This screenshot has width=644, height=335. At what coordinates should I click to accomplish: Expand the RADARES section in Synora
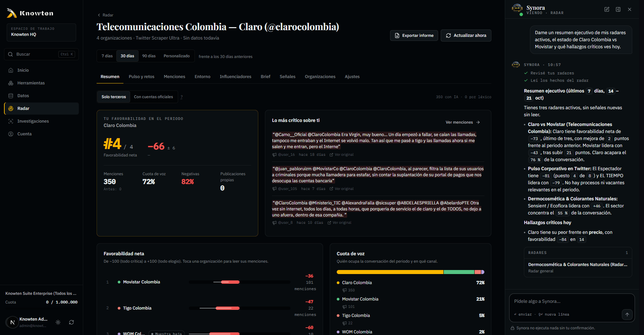578,253
